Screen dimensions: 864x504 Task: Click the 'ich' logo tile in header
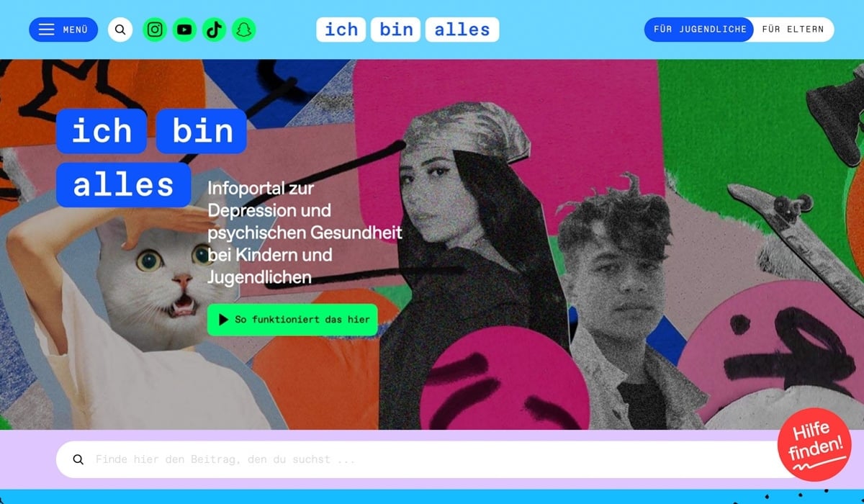click(341, 30)
